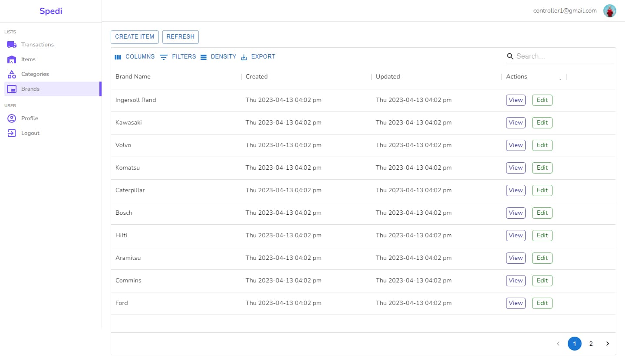Viewport: 625px width, 364px height.
Task: Select the Ford name cell
Action: (x=176, y=303)
